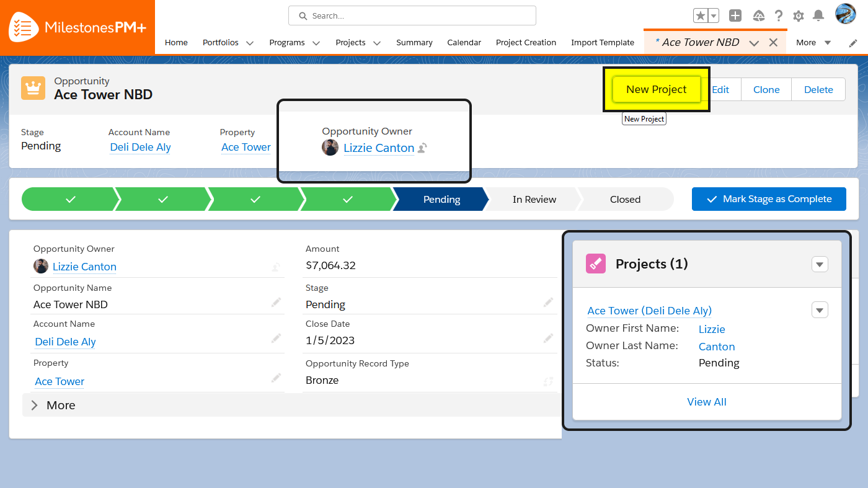
Task: Click the Projects related list pink icon
Action: click(596, 264)
